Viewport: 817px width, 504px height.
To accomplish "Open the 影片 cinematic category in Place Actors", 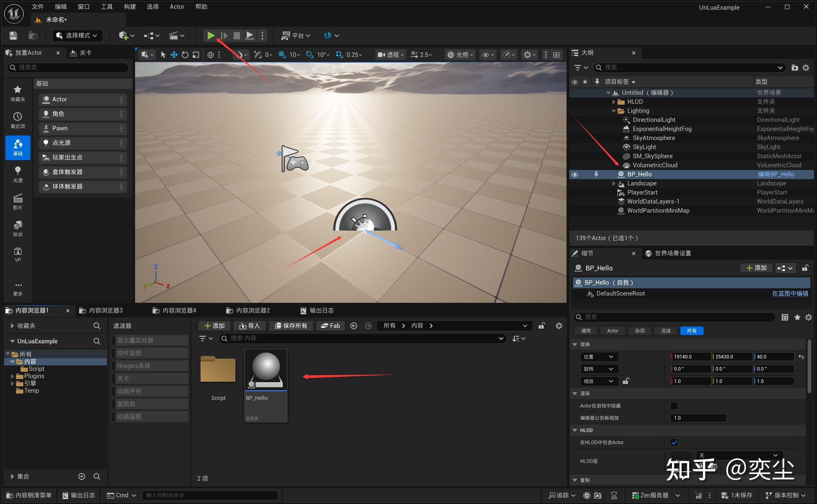I will [18, 202].
